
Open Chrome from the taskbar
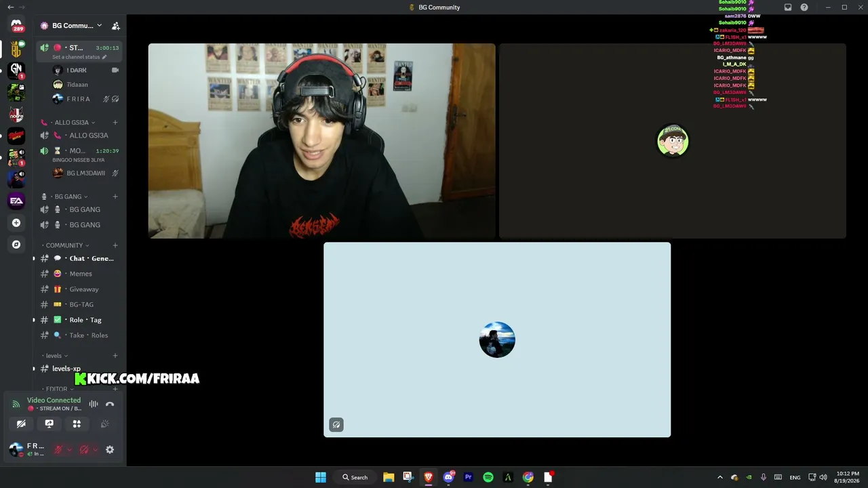click(x=528, y=477)
